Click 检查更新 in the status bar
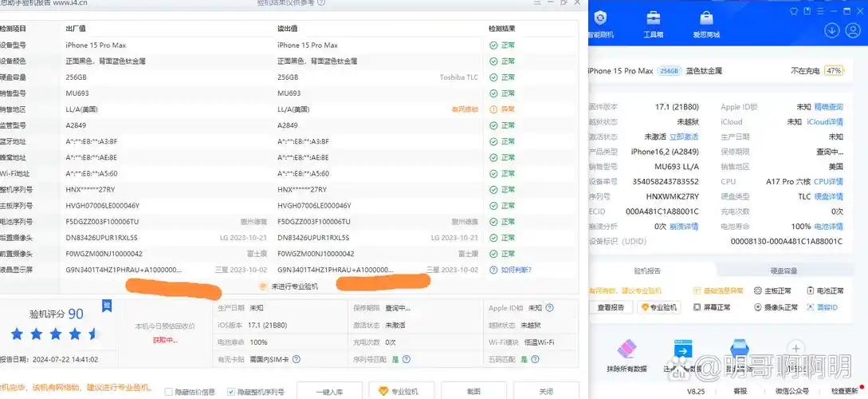The image size is (868, 399). point(844,391)
